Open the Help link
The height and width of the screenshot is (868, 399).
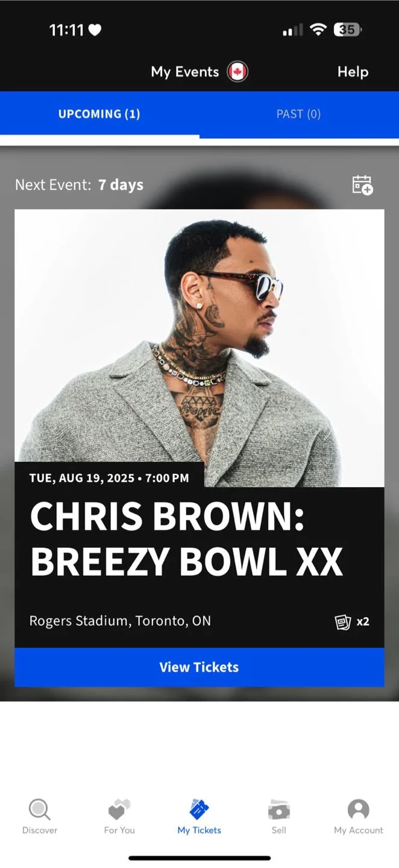(x=353, y=72)
